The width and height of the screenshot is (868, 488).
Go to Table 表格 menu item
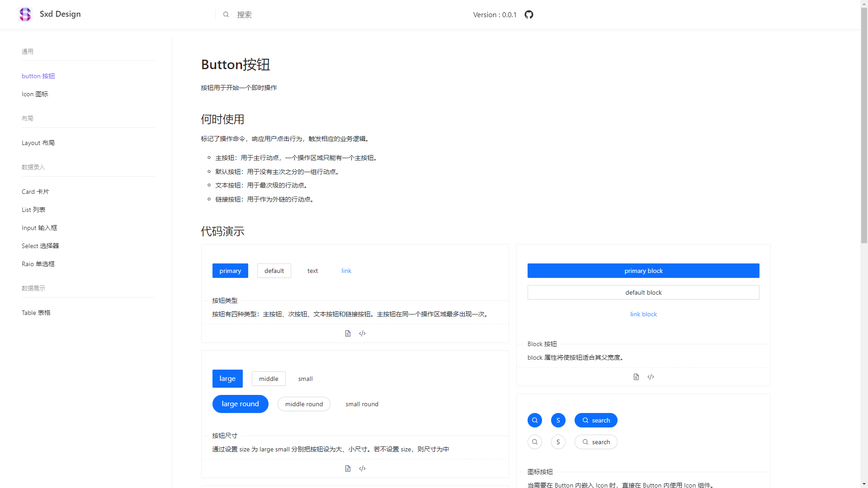click(x=36, y=313)
